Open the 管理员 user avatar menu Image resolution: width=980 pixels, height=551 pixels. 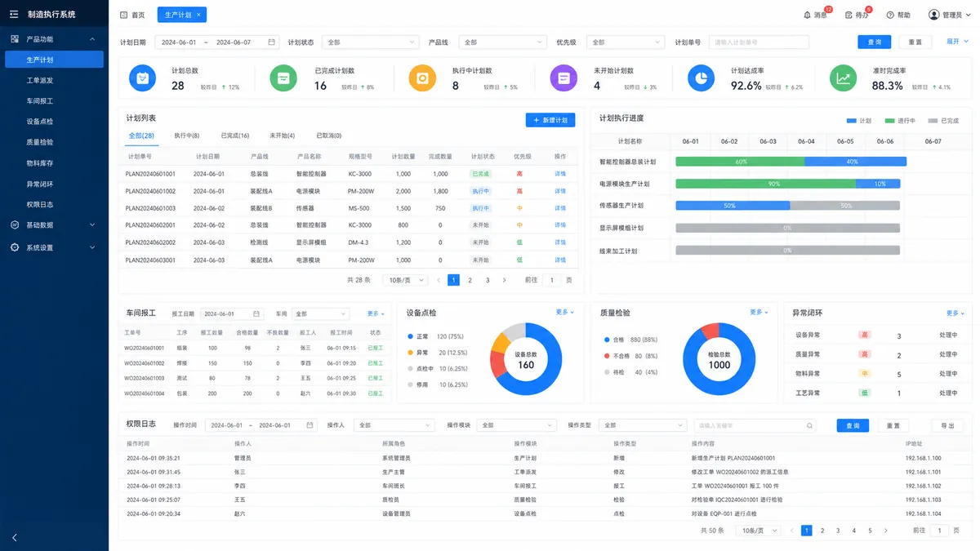[934, 15]
